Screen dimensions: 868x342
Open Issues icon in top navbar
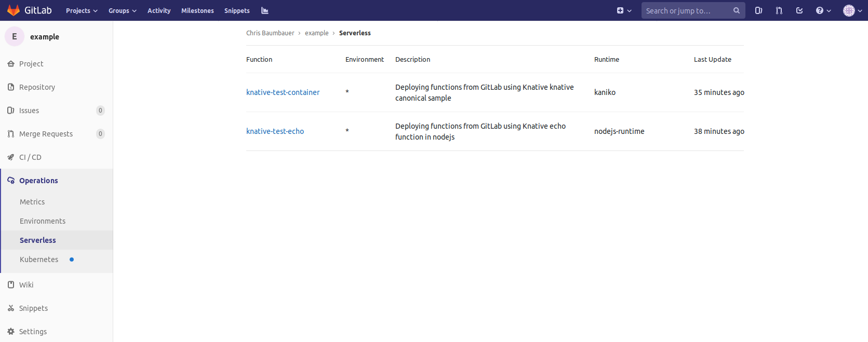click(x=758, y=10)
